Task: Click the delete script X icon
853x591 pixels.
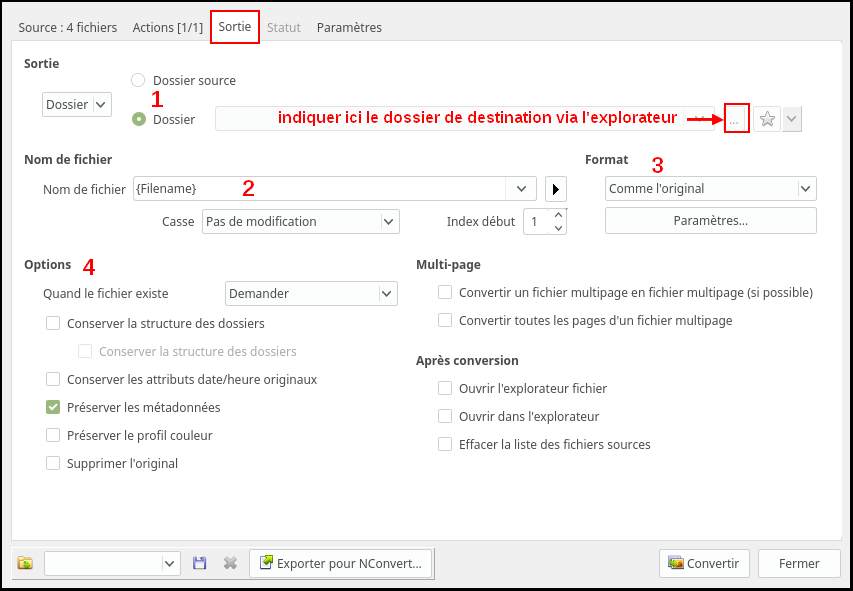Action: coord(230,563)
